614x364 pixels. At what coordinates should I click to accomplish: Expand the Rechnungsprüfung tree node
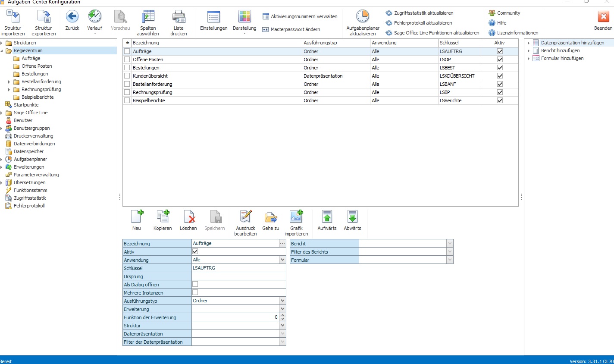coord(9,90)
